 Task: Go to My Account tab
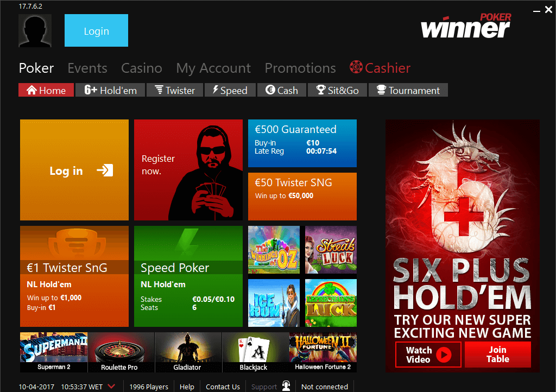point(213,68)
